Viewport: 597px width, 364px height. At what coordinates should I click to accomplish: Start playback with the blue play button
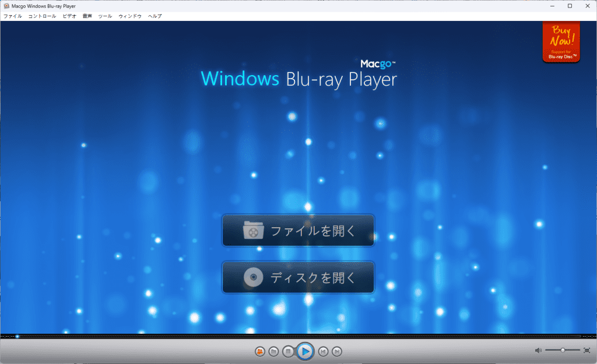[x=305, y=351]
